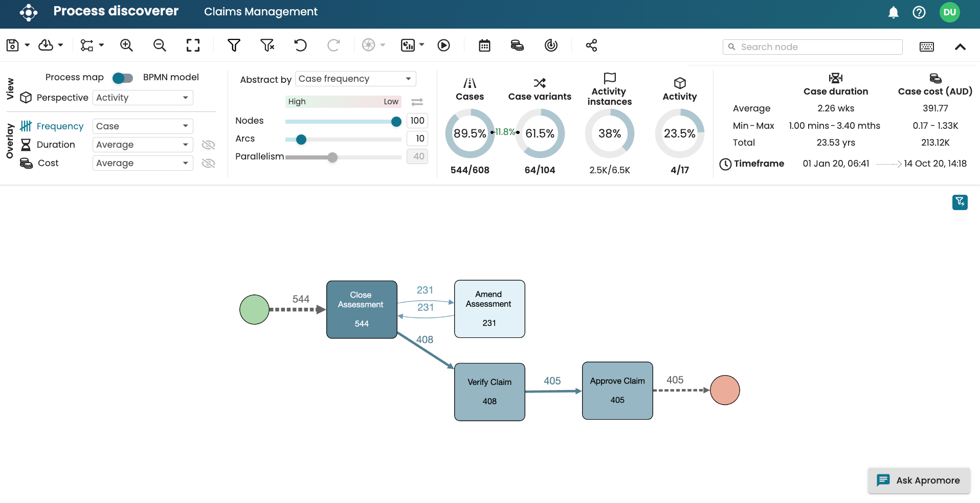
Task: Open the Perspective Activity dropdown
Action: click(143, 98)
